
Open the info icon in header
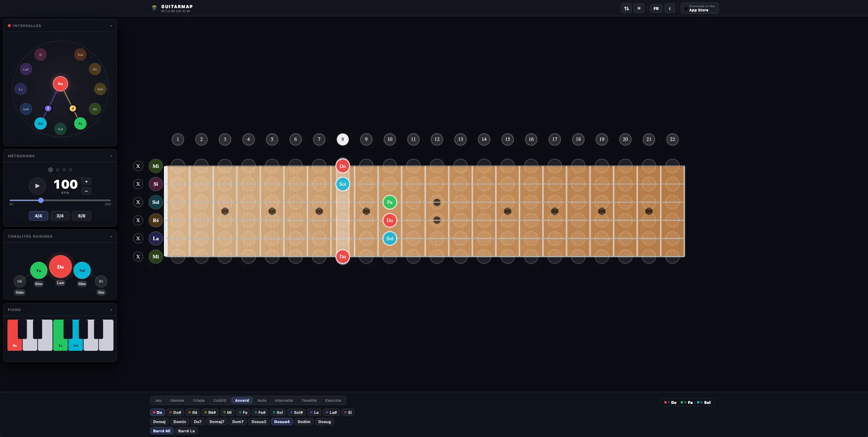click(x=670, y=8)
